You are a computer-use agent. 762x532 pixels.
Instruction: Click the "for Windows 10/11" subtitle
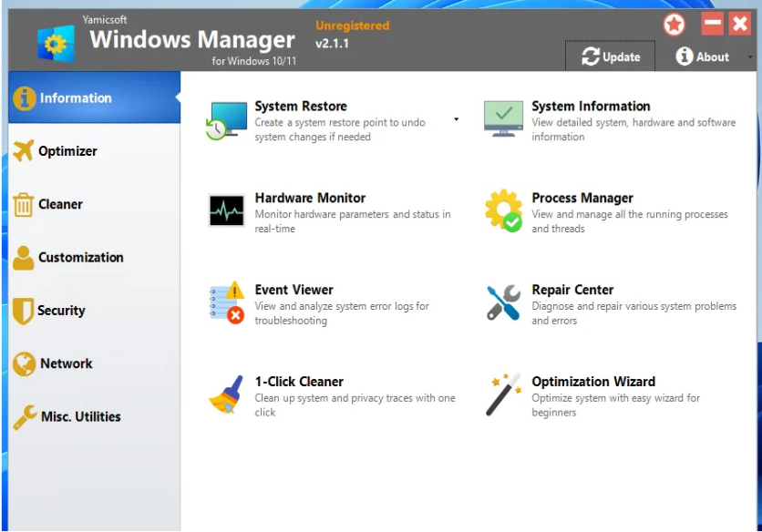point(253,61)
